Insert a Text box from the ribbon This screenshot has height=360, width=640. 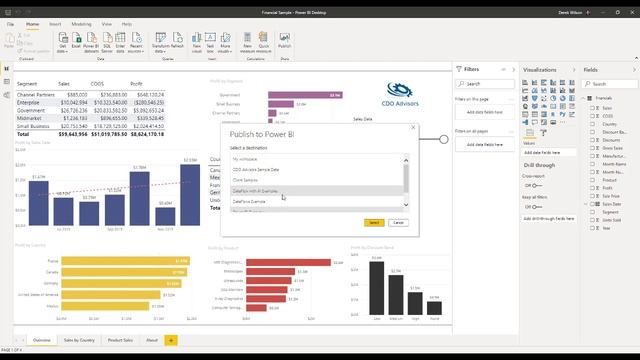(x=210, y=38)
